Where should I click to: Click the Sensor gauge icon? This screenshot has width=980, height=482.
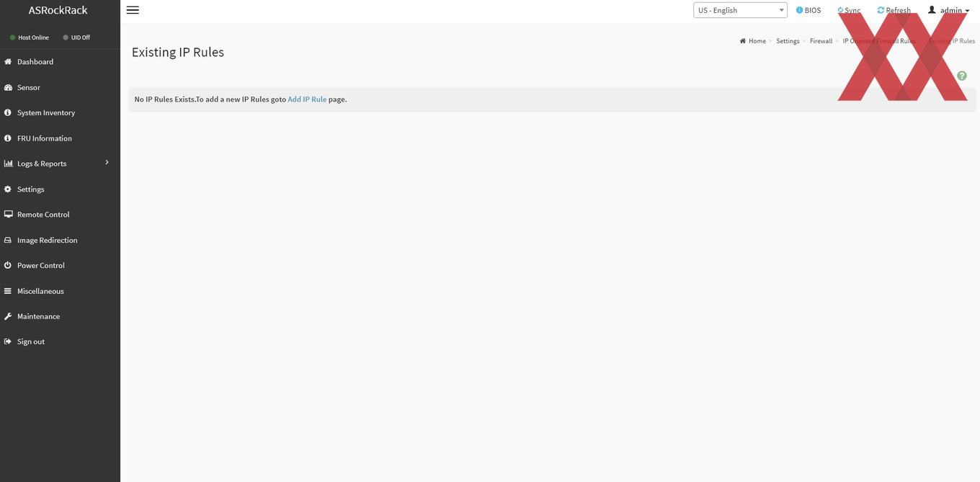(8, 87)
